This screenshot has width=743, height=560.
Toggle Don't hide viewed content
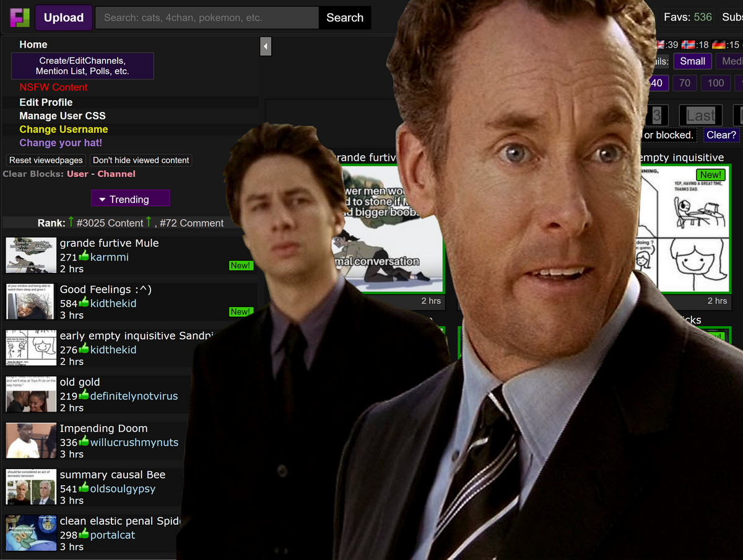point(141,160)
